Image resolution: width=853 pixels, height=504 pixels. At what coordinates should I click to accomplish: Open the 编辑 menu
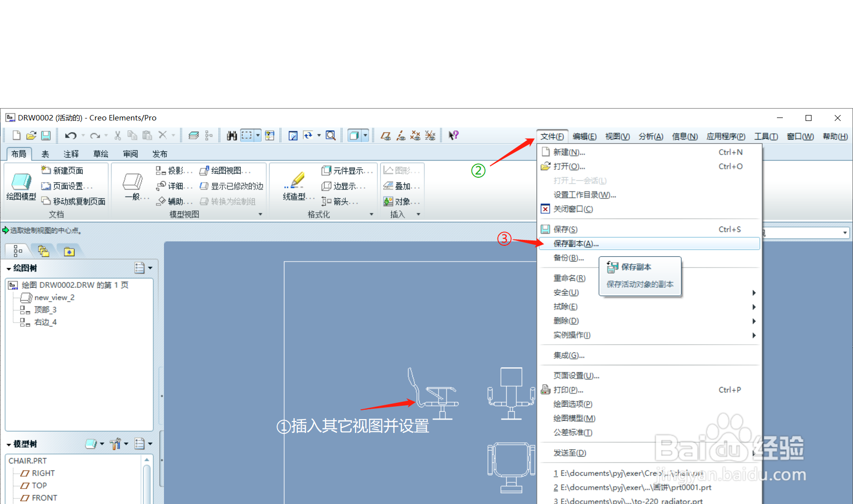584,136
